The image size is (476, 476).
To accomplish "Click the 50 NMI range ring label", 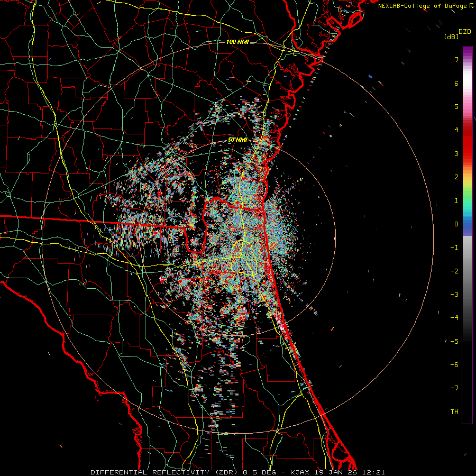I will click(237, 140).
